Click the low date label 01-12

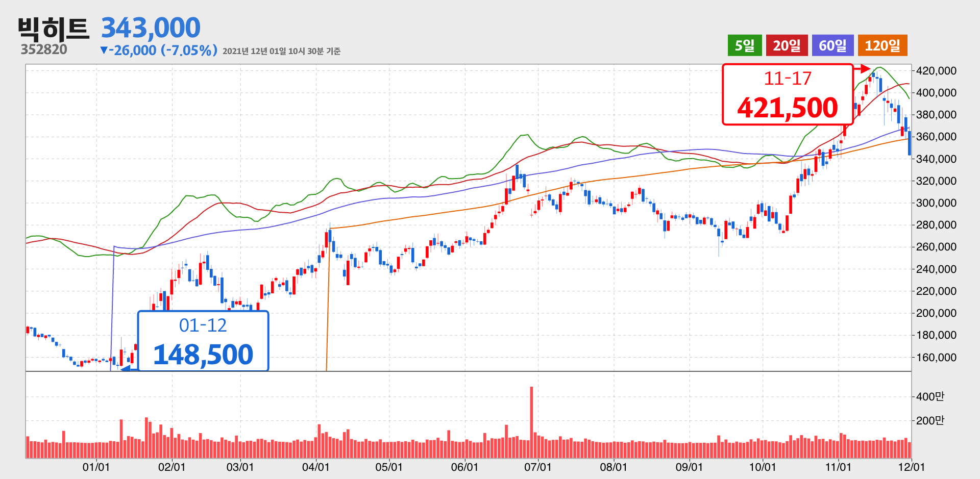click(203, 325)
